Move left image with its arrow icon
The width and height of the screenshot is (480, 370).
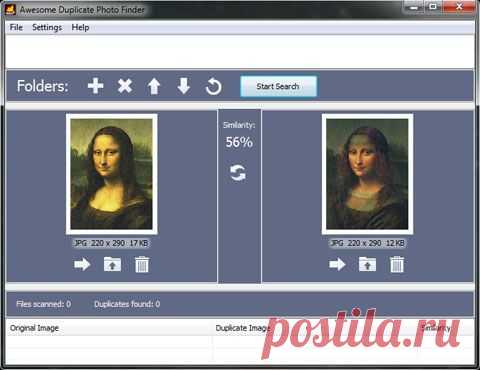pos(82,265)
